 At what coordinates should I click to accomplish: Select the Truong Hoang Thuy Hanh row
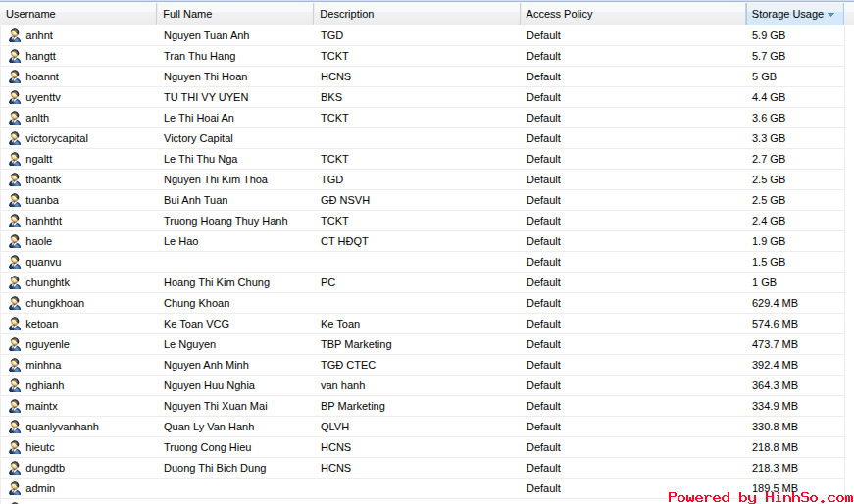click(x=226, y=221)
